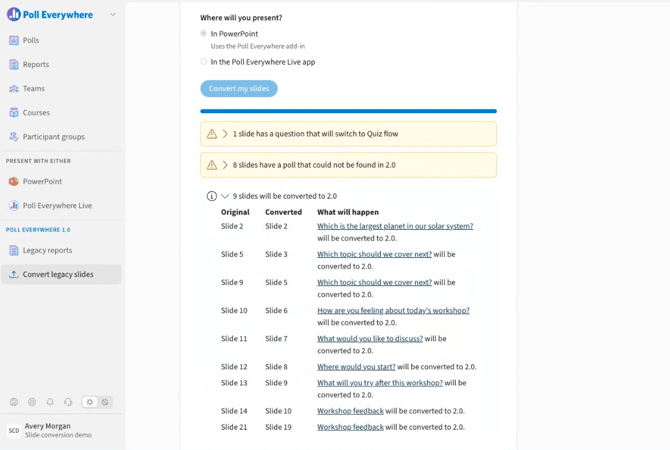Open the user profile icon at sidebar bottom
This screenshot has height=450, width=670.
[14, 402]
